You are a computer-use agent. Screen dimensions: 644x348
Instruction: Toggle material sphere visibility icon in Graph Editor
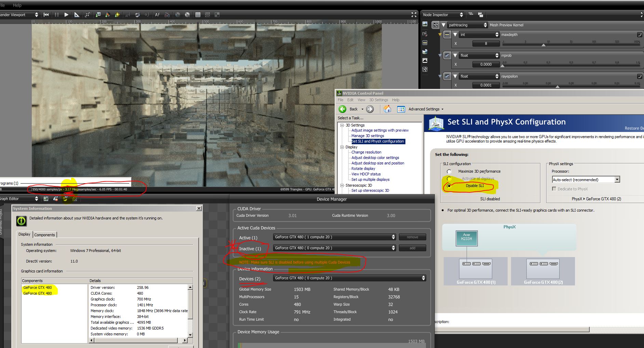[65, 199]
